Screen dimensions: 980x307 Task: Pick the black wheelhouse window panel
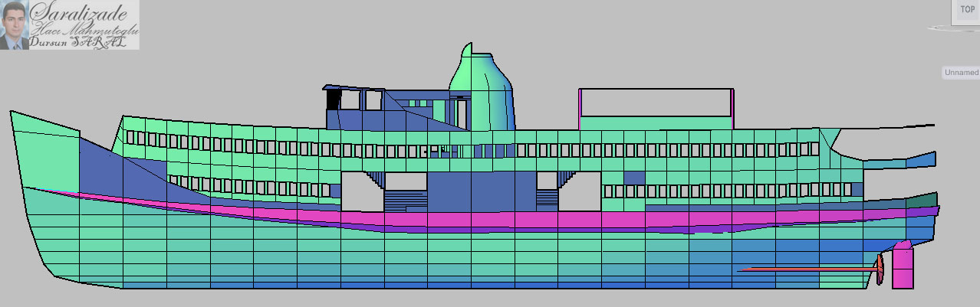(x=333, y=100)
